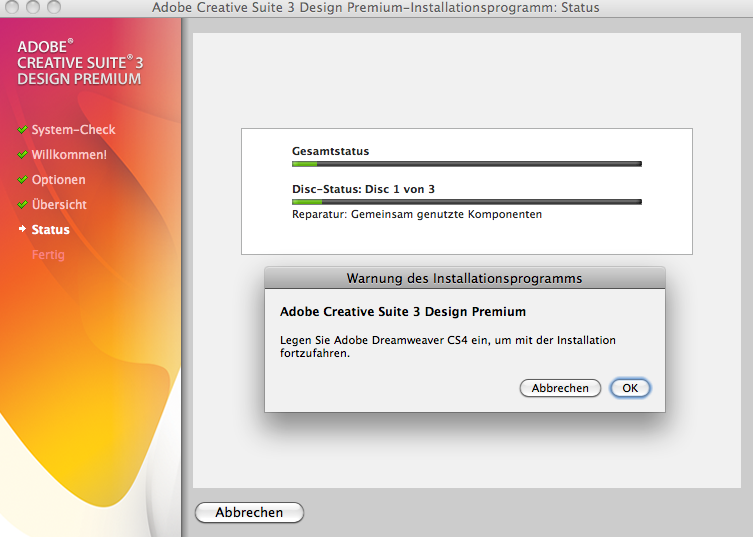Viewport: 753px width, 537px height.
Task: Click green checkmark beside System-Check
Action: 22,130
